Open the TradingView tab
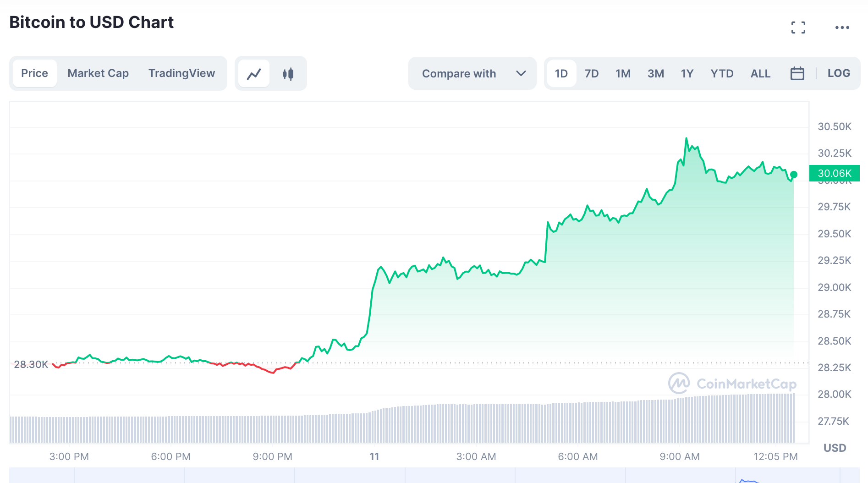Image resolution: width=868 pixels, height=483 pixels. (x=181, y=73)
